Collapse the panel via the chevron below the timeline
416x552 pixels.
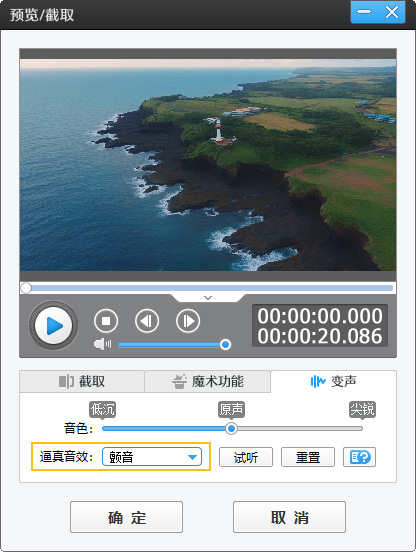[x=208, y=298]
